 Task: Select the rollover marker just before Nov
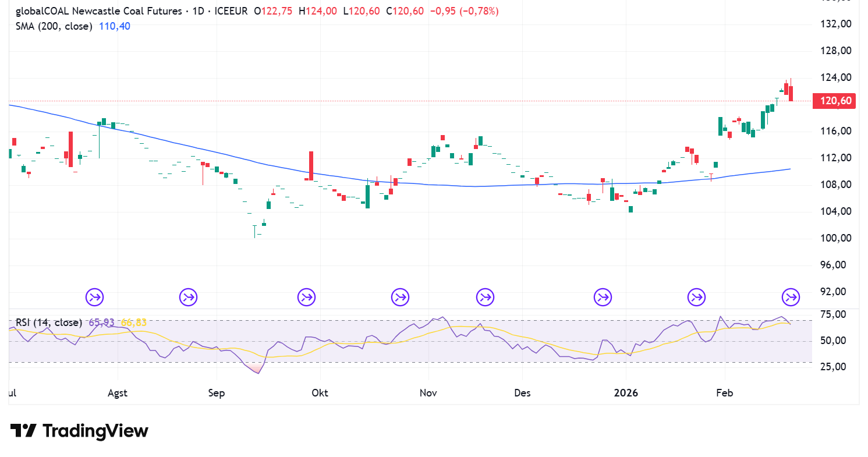[400, 297]
